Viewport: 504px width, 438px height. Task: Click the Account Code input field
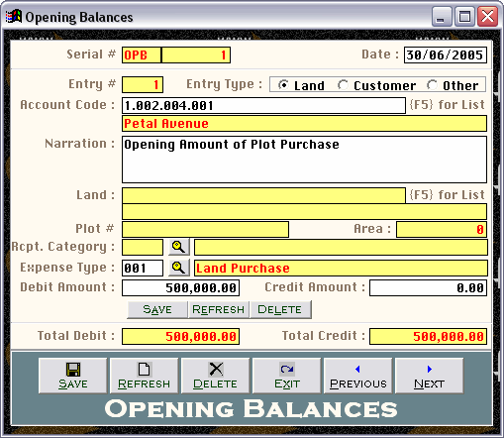[263, 106]
